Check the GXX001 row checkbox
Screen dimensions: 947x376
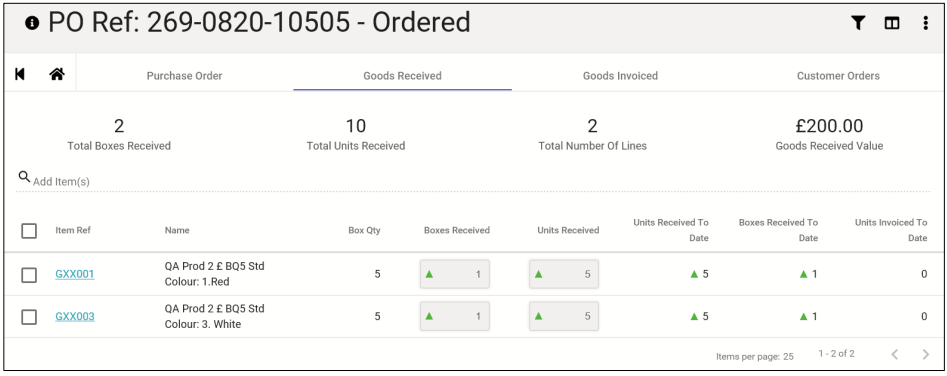29,275
